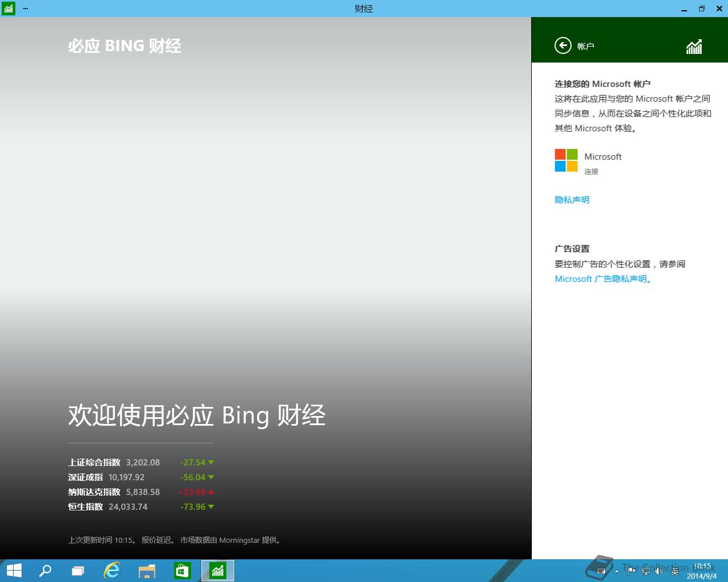Image resolution: width=728 pixels, height=582 pixels.
Task: Select the 纳斯达克指数 index row
Action: tap(141, 492)
